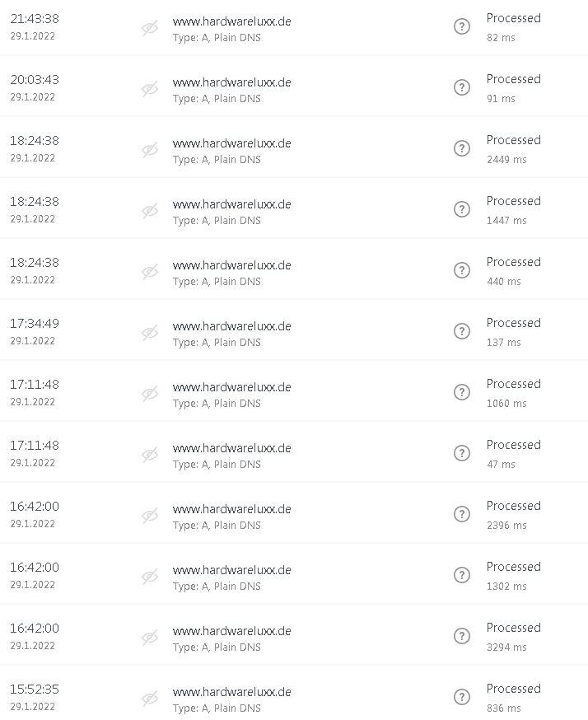Click the help icon beside the 2449 ms entry
This screenshot has height=720, width=588.
pos(462,148)
